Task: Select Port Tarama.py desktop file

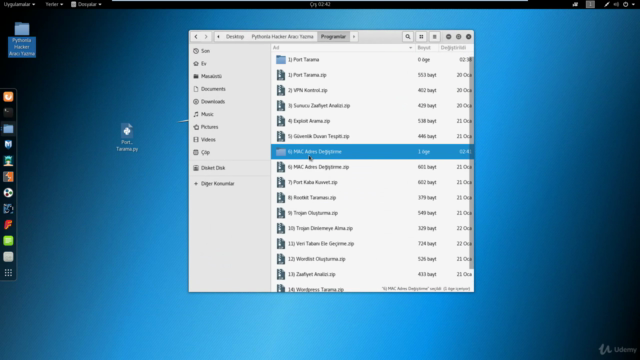Action: coord(127,138)
